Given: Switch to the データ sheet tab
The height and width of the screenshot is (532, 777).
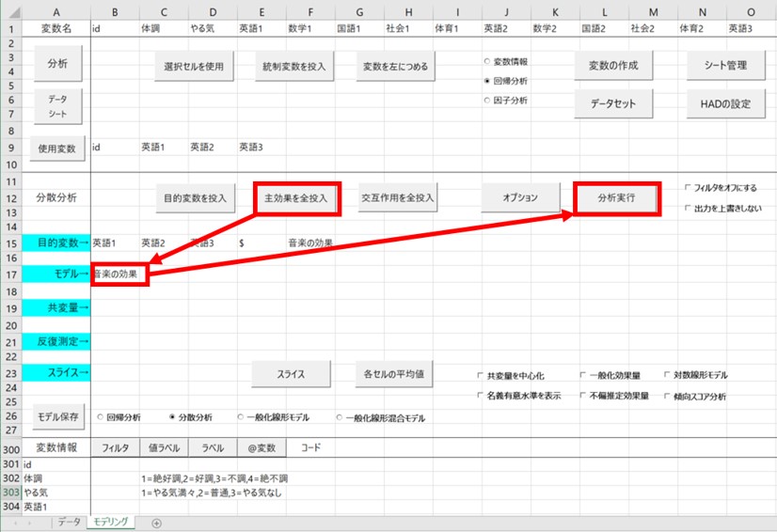Looking at the screenshot, I should tap(68, 522).
